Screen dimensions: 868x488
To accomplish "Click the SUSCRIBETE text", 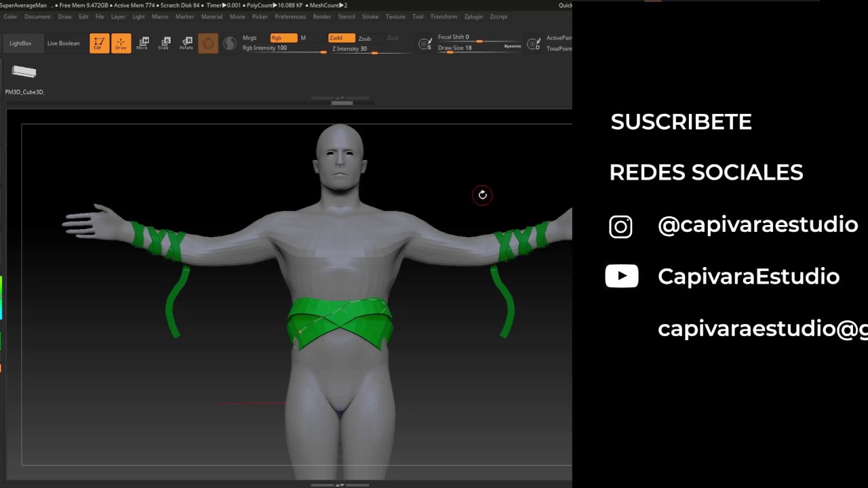I will click(x=681, y=122).
